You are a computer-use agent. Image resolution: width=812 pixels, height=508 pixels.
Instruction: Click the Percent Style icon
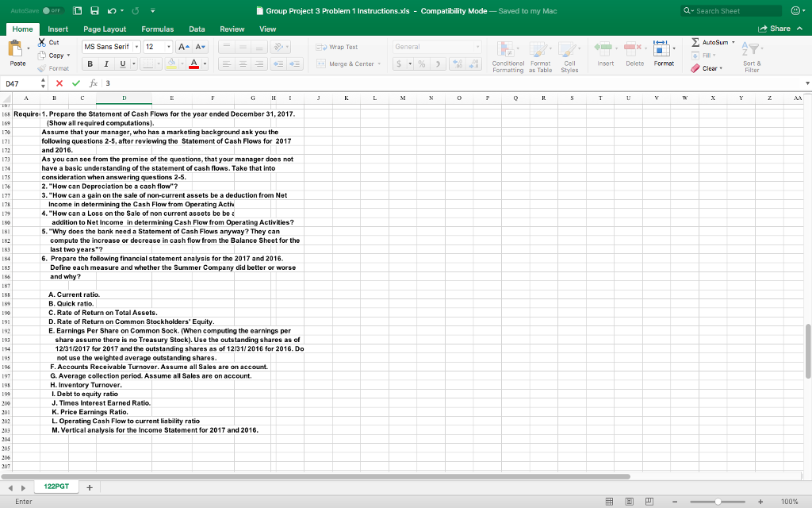tap(423, 64)
